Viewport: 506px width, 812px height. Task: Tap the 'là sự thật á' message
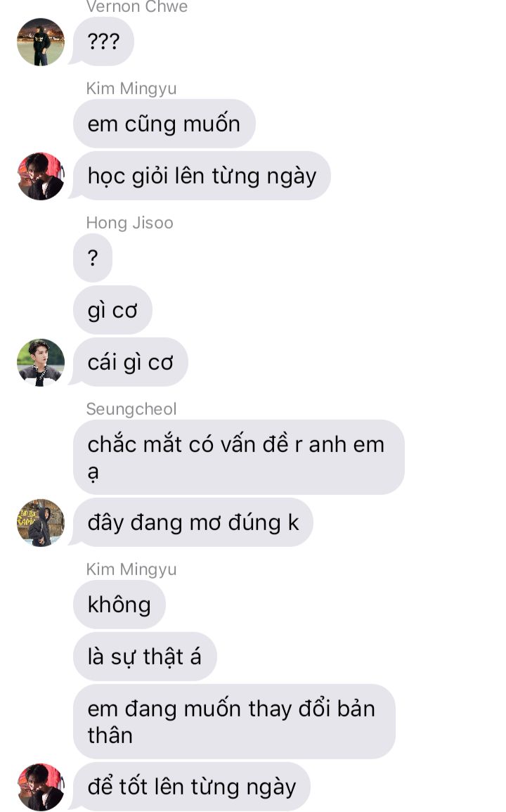145,657
